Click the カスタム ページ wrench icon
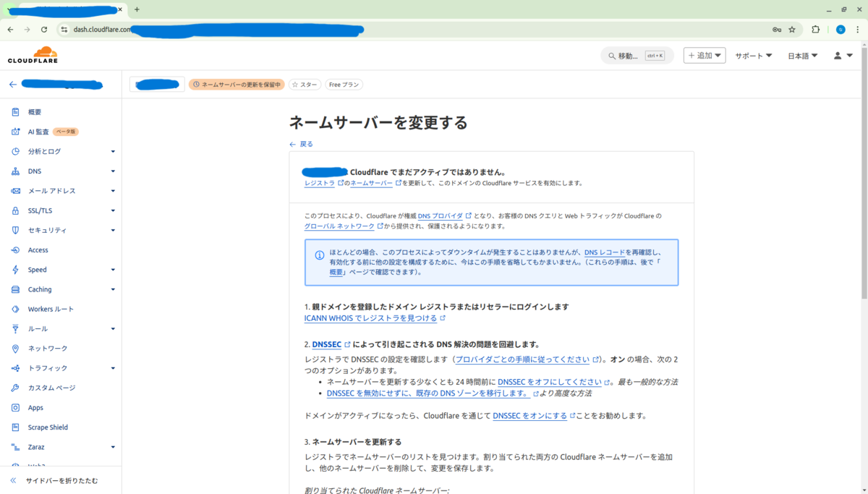 point(15,388)
